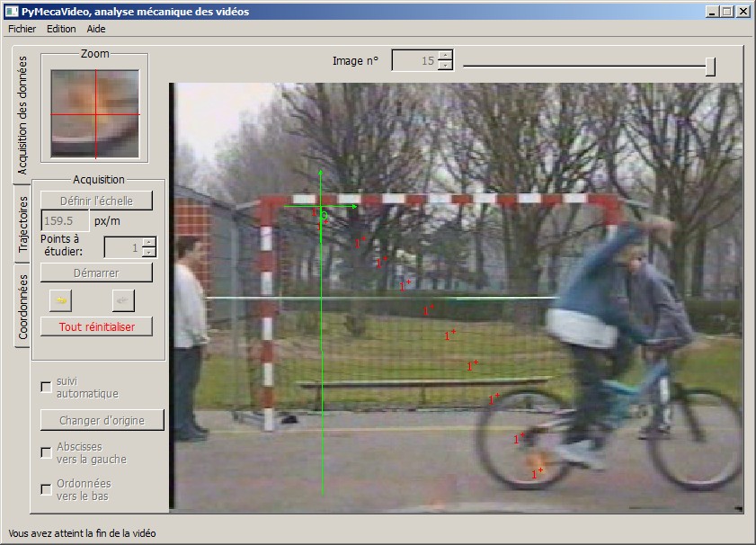Enable the suivi automatique checkbox
Image resolution: width=756 pixels, height=545 pixels.
click(x=46, y=387)
